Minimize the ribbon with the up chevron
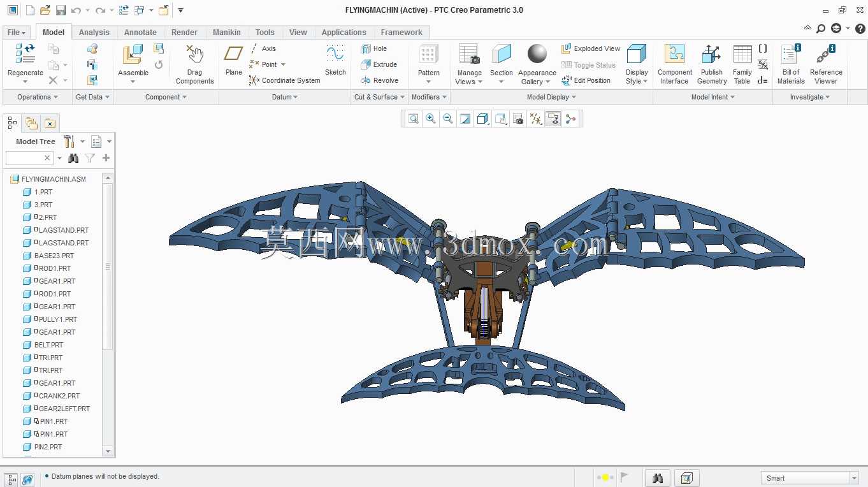This screenshot has width=868, height=487. [x=807, y=28]
